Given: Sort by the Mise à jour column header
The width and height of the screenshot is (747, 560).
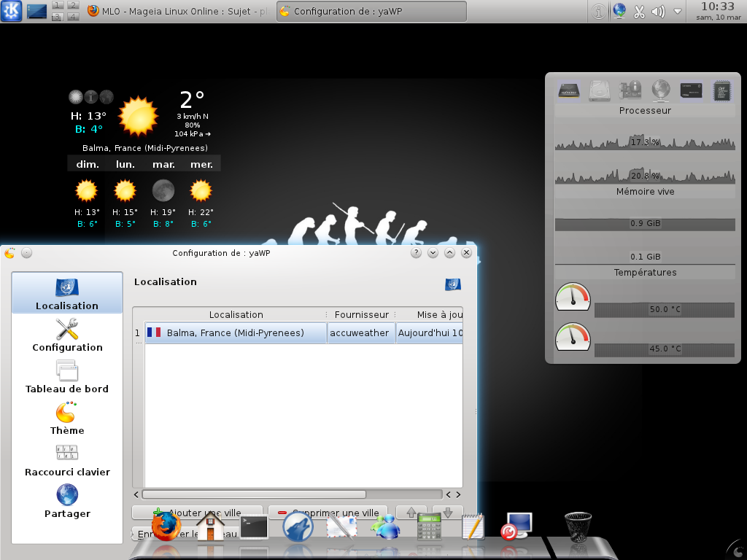Looking at the screenshot, I should [x=430, y=315].
